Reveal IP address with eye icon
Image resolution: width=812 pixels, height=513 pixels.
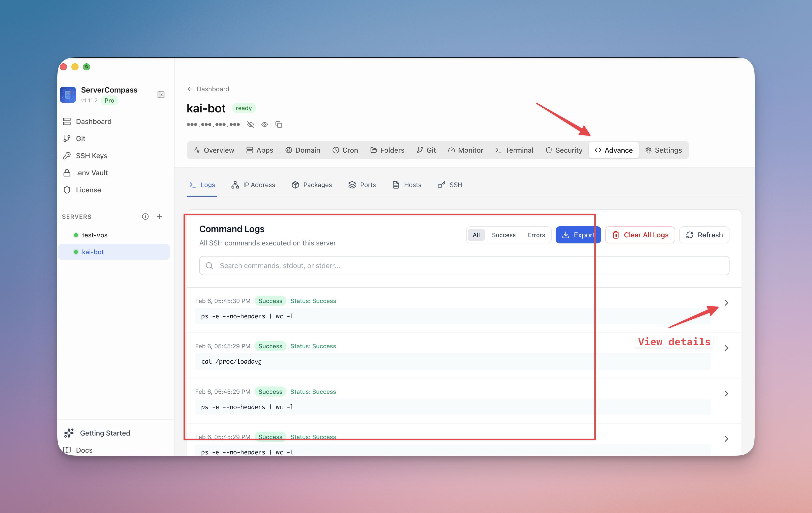tap(264, 124)
